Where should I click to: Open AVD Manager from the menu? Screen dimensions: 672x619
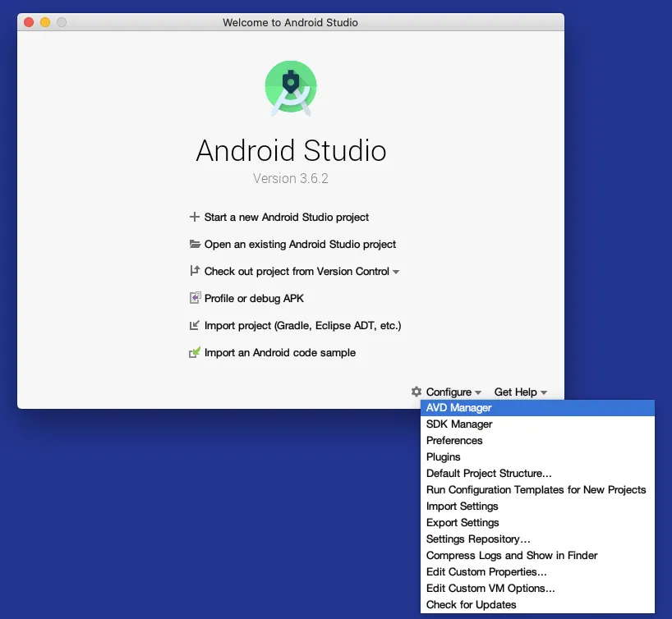pyautogui.click(x=537, y=408)
